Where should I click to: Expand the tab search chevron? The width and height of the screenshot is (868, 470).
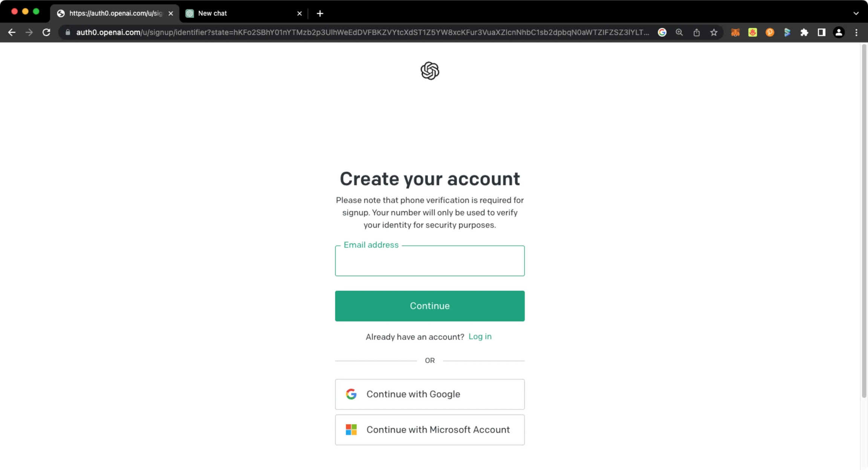tap(856, 13)
